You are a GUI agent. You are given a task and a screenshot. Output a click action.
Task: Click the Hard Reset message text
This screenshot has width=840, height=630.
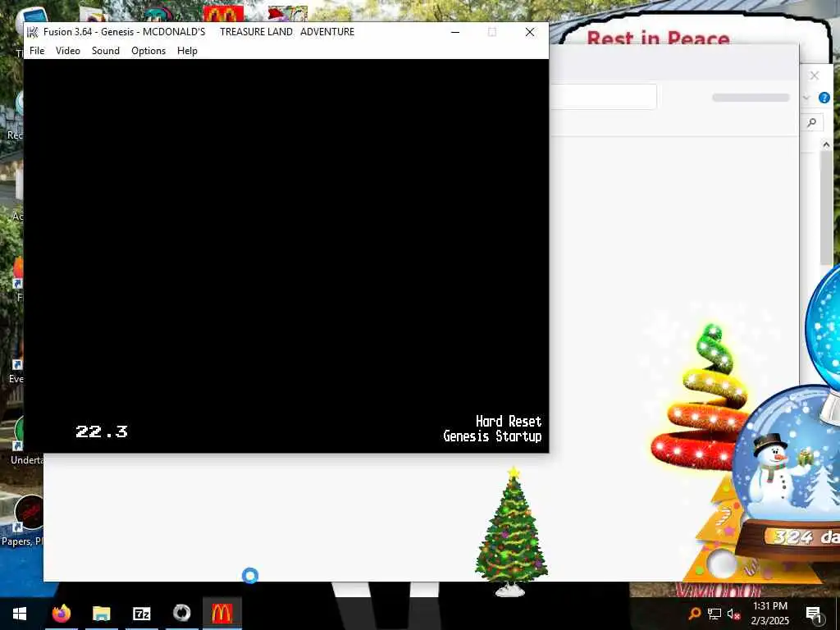tap(509, 421)
